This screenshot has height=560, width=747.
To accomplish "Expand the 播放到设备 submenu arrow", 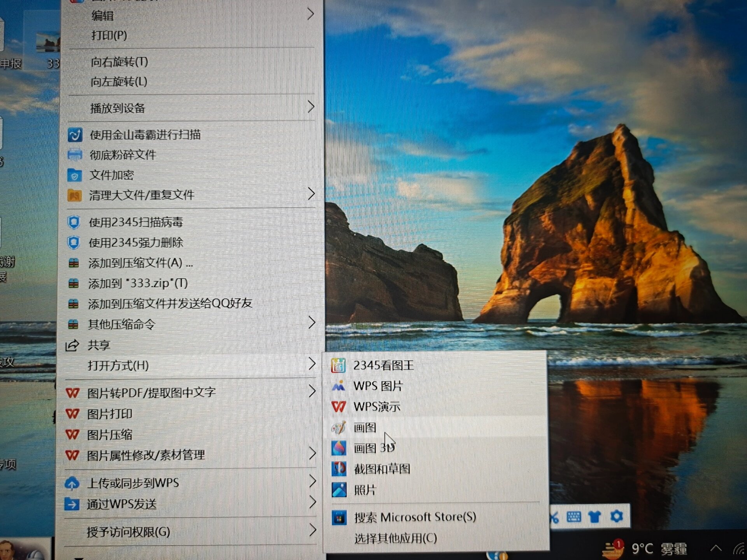I will (x=310, y=107).
